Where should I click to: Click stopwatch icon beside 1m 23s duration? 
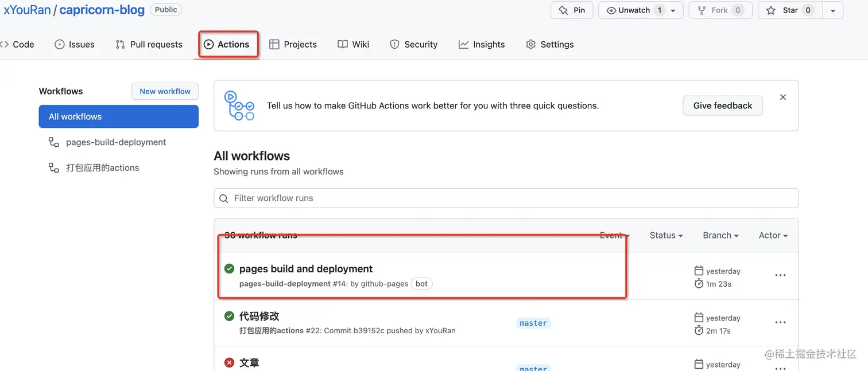click(x=699, y=284)
